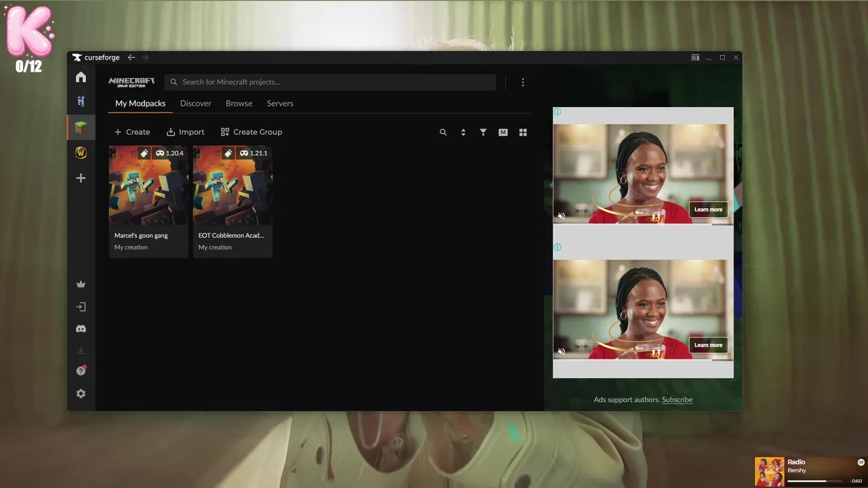Click the 1.21.1 version badge

[254, 153]
